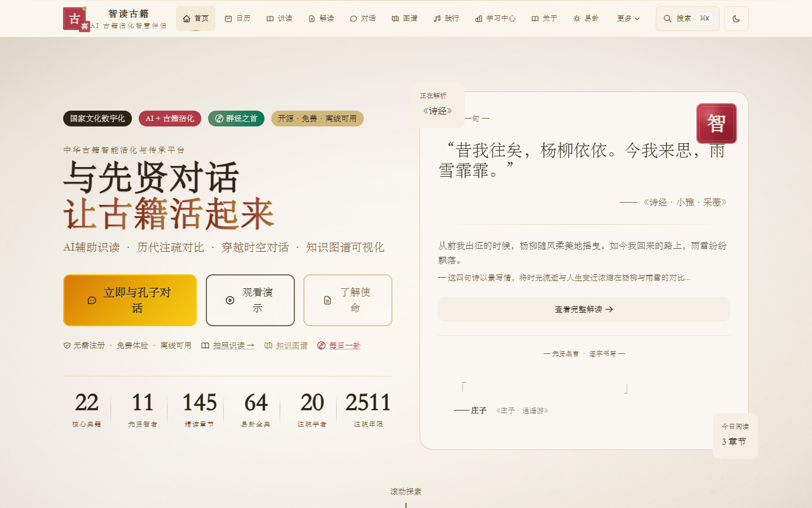Expand the 更多 dropdown menu
Viewport: 812px width, 508px height.
click(628, 19)
